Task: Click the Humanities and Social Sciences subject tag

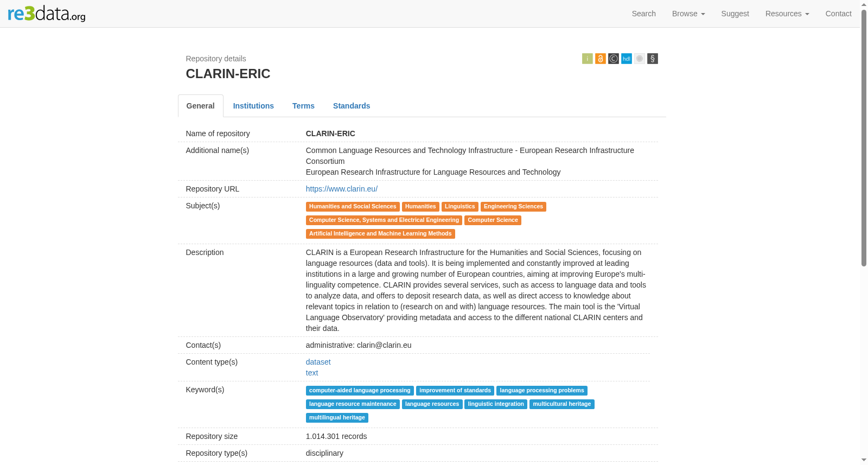Action: (353, 207)
